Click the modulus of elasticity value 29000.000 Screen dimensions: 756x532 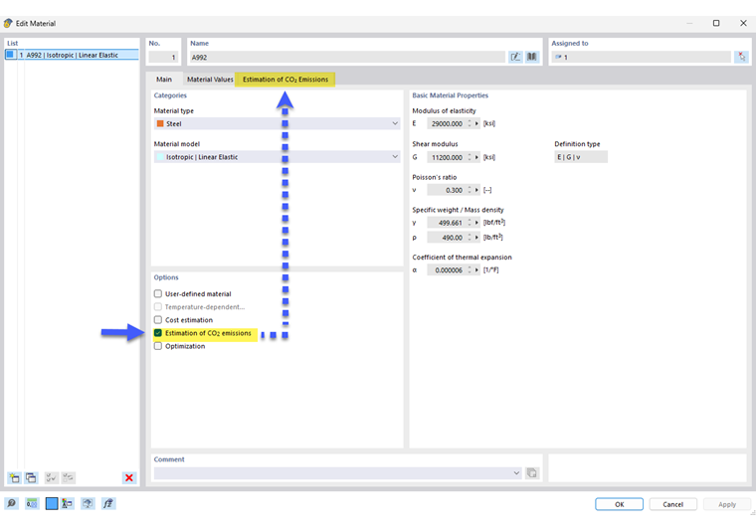pyautogui.click(x=447, y=124)
